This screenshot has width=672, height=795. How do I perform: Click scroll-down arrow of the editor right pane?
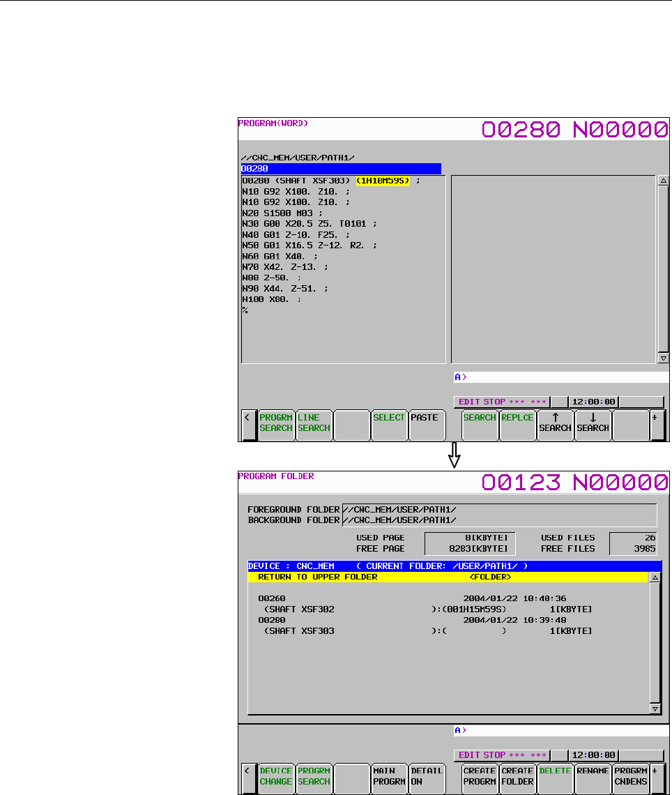coord(663,358)
